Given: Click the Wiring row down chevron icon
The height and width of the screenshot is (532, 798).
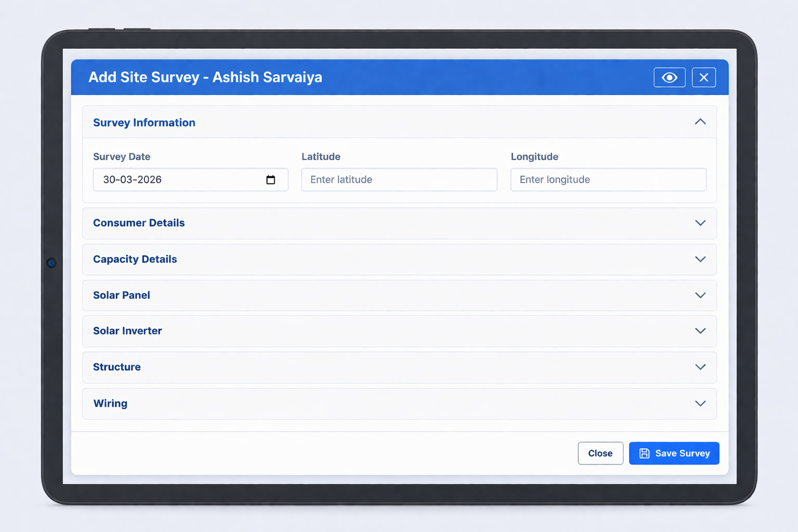Looking at the screenshot, I should point(700,403).
